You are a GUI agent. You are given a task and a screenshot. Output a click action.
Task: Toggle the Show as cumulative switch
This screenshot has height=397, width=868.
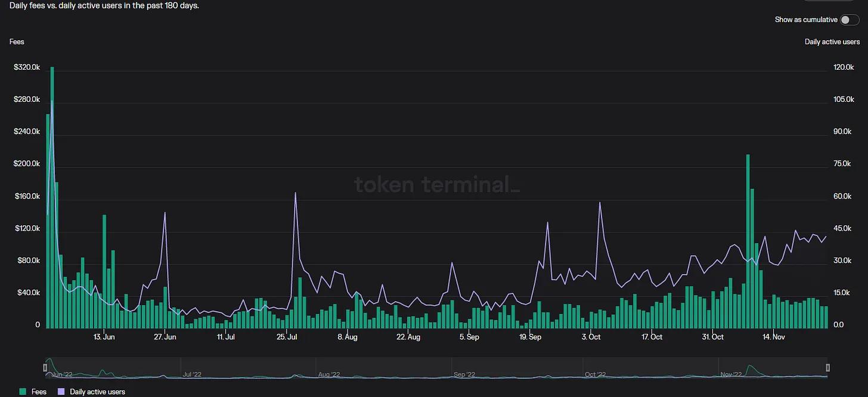[x=849, y=20]
